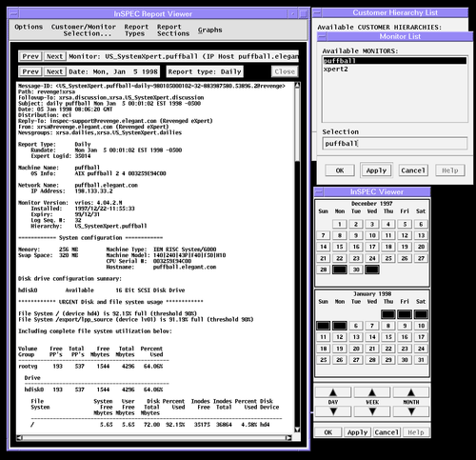This screenshot has height=460, width=476.
Task: Click the Date: Mon, Jan 5 1998 field
Action: 113,71
